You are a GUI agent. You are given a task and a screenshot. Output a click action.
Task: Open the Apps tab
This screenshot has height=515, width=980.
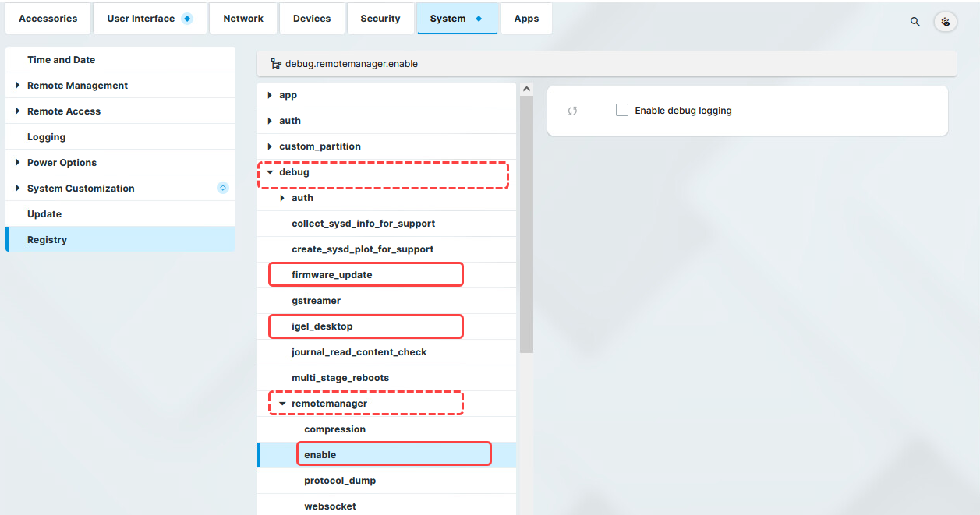pyautogui.click(x=526, y=17)
